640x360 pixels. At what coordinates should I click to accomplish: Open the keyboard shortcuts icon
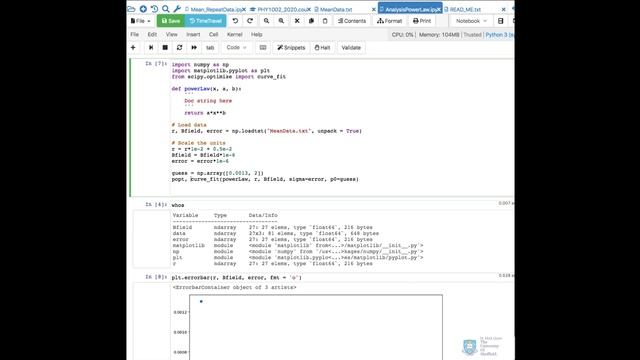click(263, 48)
